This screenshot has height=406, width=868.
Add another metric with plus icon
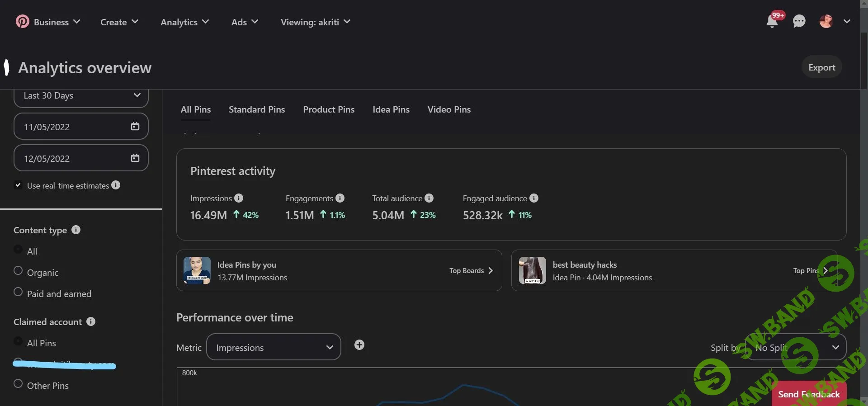[x=359, y=345]
